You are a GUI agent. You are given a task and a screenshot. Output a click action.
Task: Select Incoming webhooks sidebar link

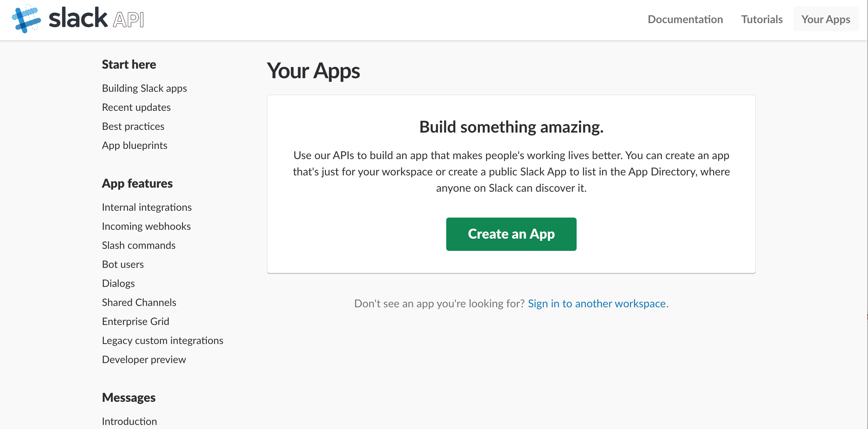pos(146,226)
